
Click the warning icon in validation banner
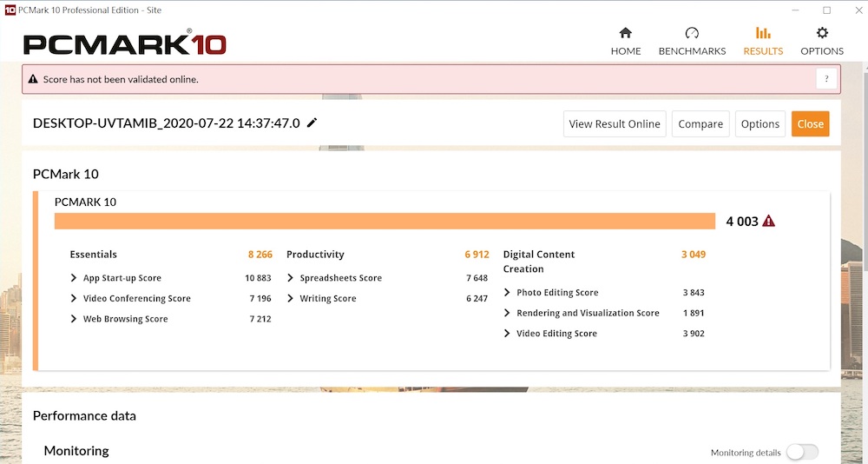tap(33, 79)
